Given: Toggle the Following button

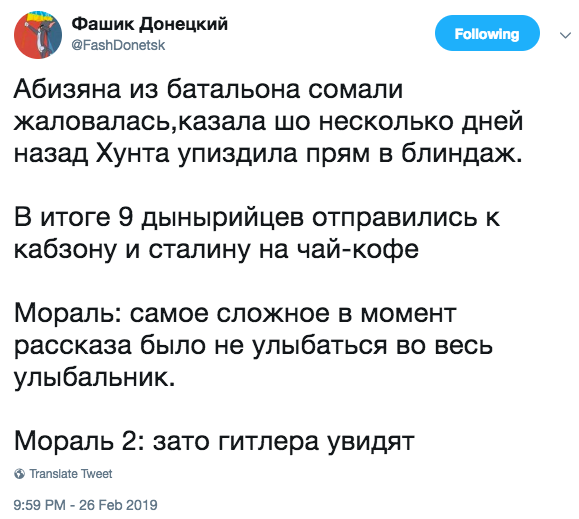Looking at the screenshot, I should coord(487,33).
